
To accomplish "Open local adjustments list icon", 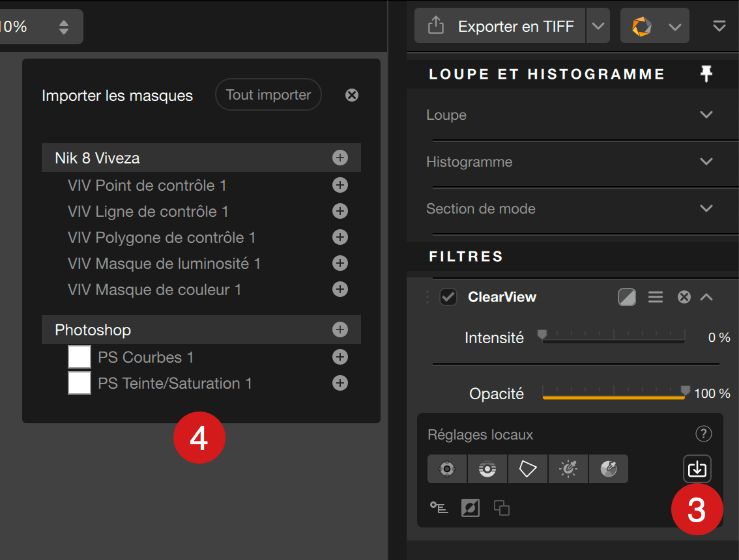I will point(439,508).
